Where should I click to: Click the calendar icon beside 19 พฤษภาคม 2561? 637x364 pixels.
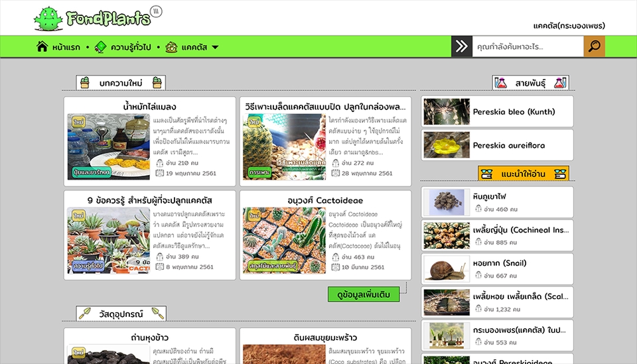[x=160, y=173]
